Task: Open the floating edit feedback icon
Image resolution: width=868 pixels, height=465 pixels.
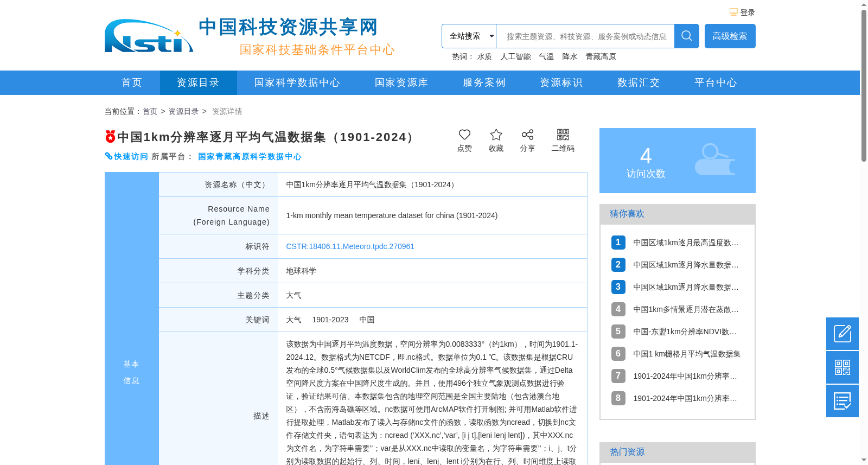Action: 843,334
